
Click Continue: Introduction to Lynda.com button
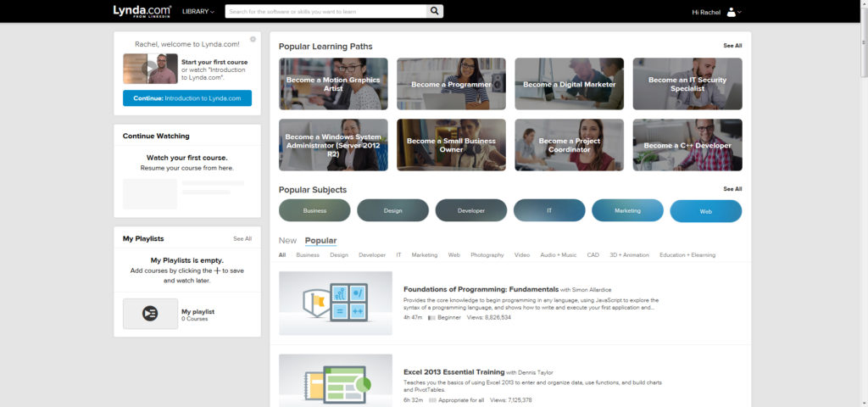pyautogui.click(x=186, y=98)
